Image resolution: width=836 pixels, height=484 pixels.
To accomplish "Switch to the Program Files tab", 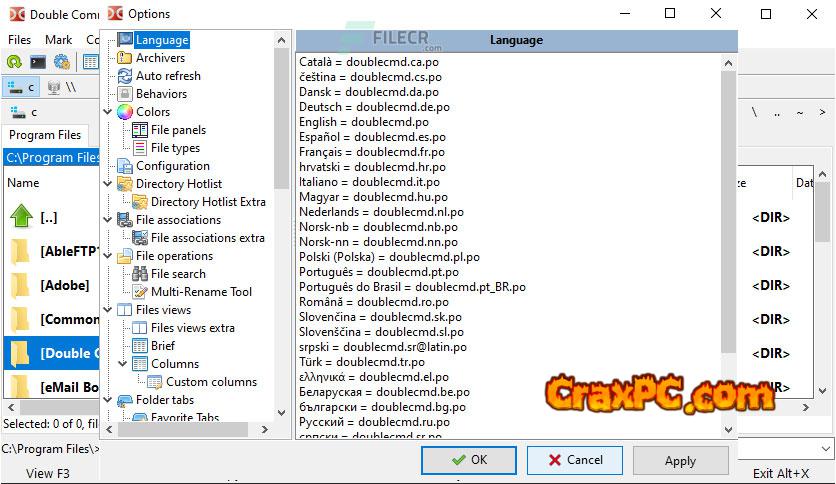I will pyautogui.click(x=45, y=135).
